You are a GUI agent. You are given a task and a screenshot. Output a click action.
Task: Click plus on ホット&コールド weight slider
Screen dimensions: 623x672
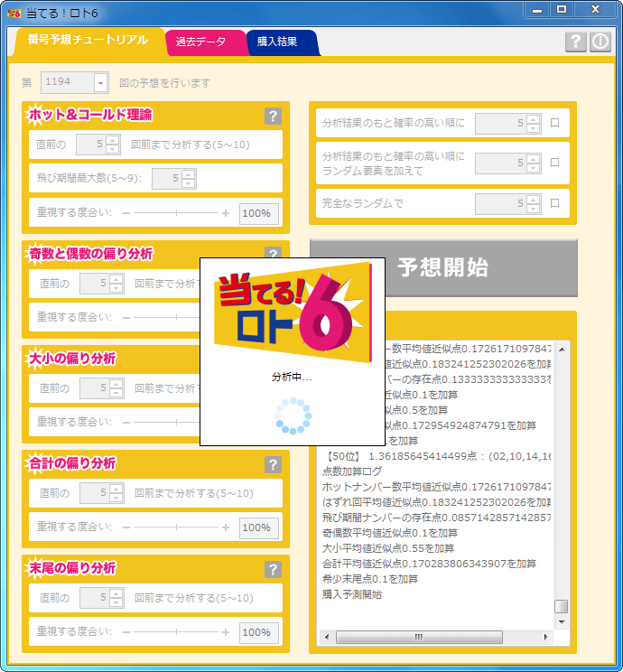click(226, 213)
